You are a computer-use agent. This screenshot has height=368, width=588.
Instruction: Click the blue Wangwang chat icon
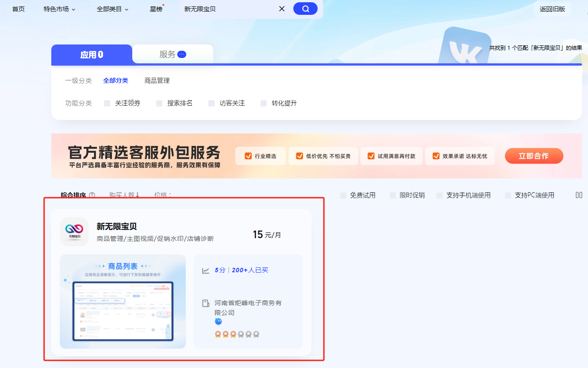[x=218, y=321]
